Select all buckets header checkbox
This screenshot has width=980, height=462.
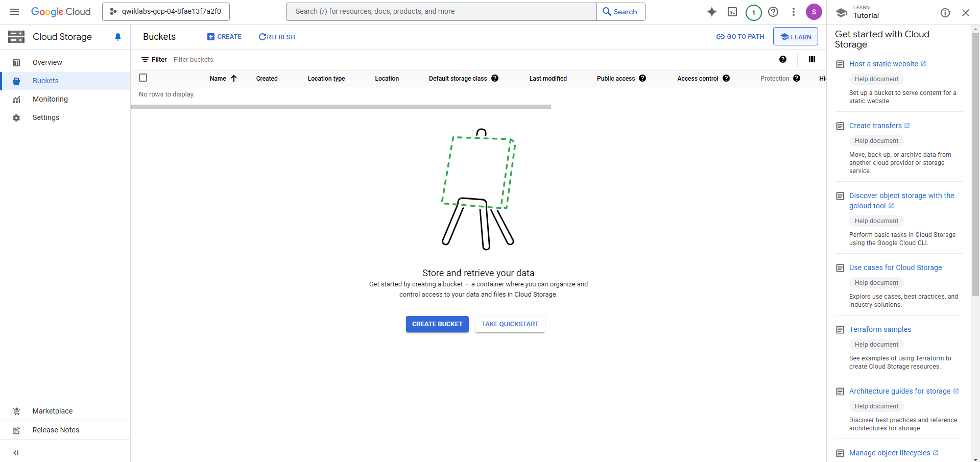(143, 78)
